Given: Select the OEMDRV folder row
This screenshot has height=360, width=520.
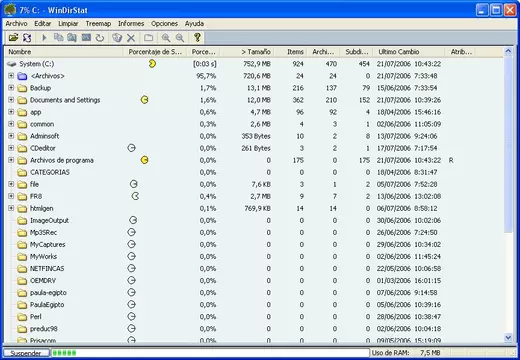Looking at the screenshot, I should 254,281.
